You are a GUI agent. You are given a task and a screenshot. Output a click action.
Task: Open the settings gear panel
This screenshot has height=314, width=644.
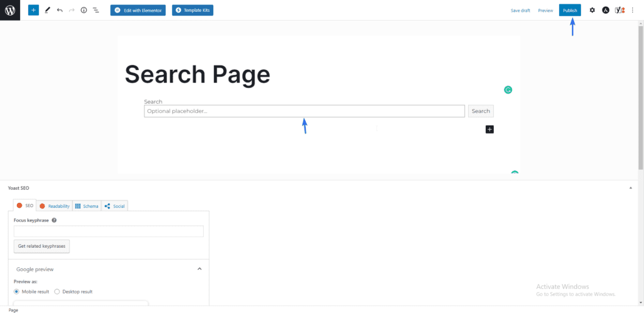pyautogui.click(x=592, y=10)
